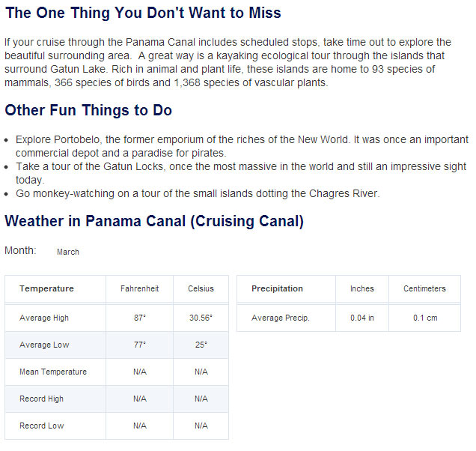Image resolution: width=476 pixels, height=451 pixels.
Task: Click 'The One Thing You Don't Want to Miss' heading
Action: 143,13
